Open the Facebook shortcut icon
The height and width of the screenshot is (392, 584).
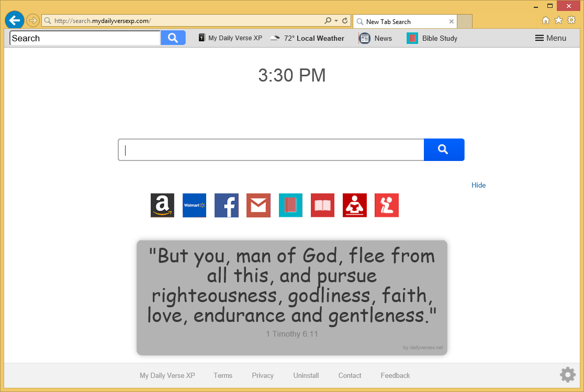[227, 205]
